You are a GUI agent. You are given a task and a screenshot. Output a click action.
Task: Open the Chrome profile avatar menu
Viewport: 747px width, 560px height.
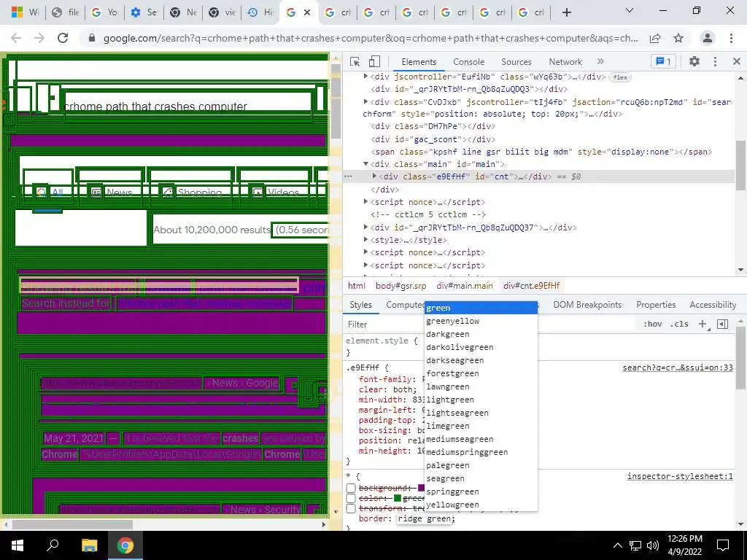[x=708, y=38]
